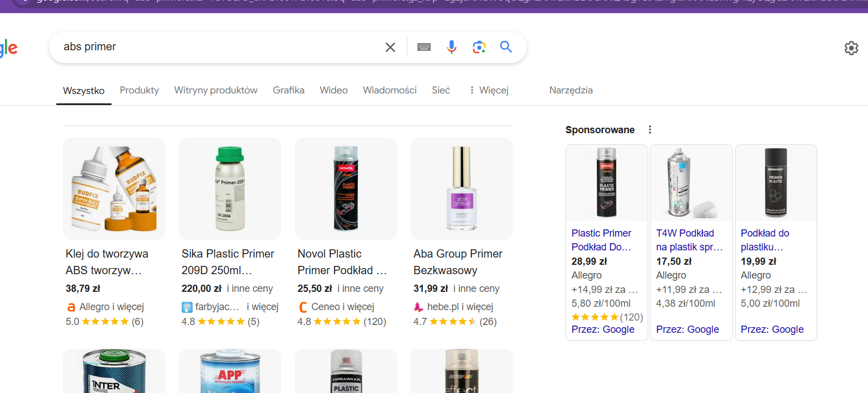The height and width of the screenshot is (393, 868).
Task: Open the Inter Troton can thumbnail
Action: [x=114, y=371]
